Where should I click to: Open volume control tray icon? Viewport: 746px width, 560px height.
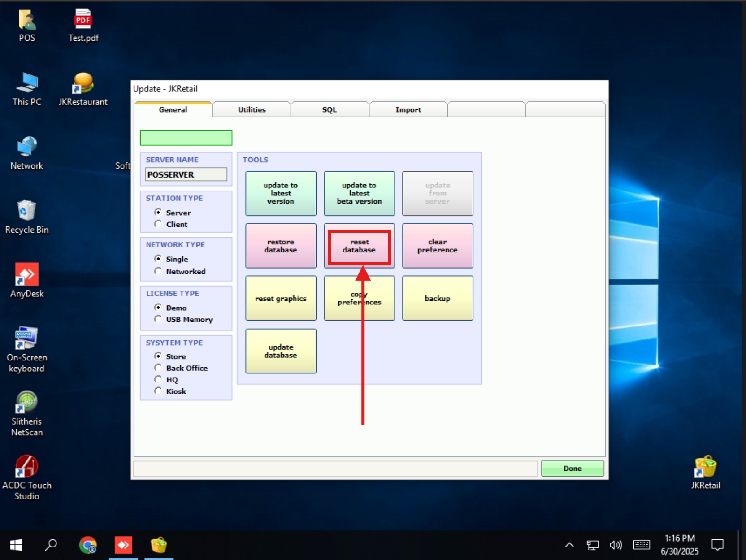tap(616, 545)
